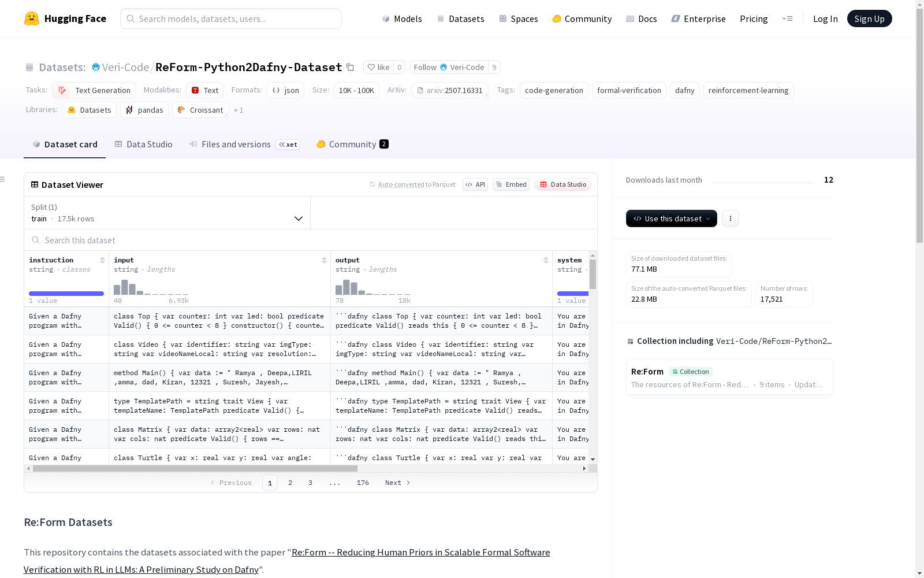924x578 pixels.
Task: Open Spaces in the navigation bar
Action: (519, 18)
